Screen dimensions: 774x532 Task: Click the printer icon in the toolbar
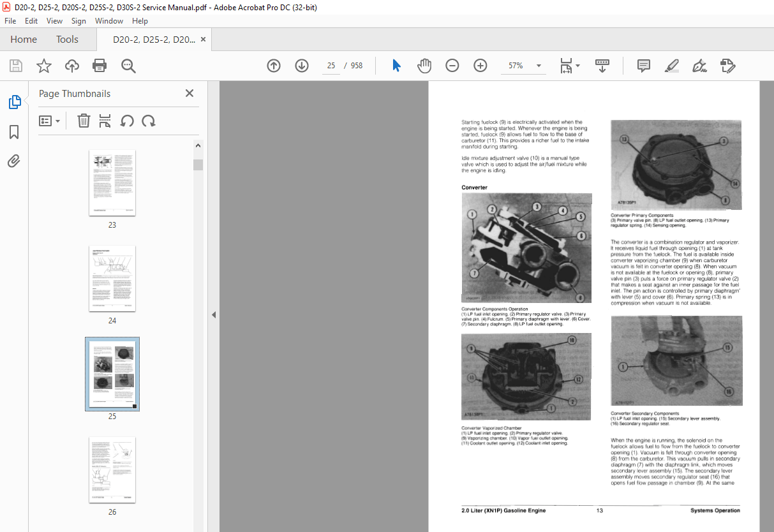tap(100, 66)
